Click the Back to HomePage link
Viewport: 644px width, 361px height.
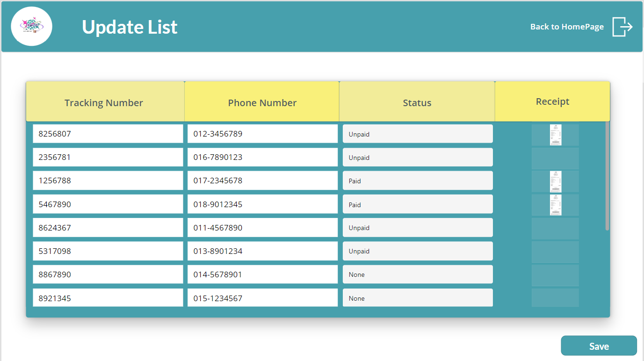pyautogui.click(x=567, y=27)
